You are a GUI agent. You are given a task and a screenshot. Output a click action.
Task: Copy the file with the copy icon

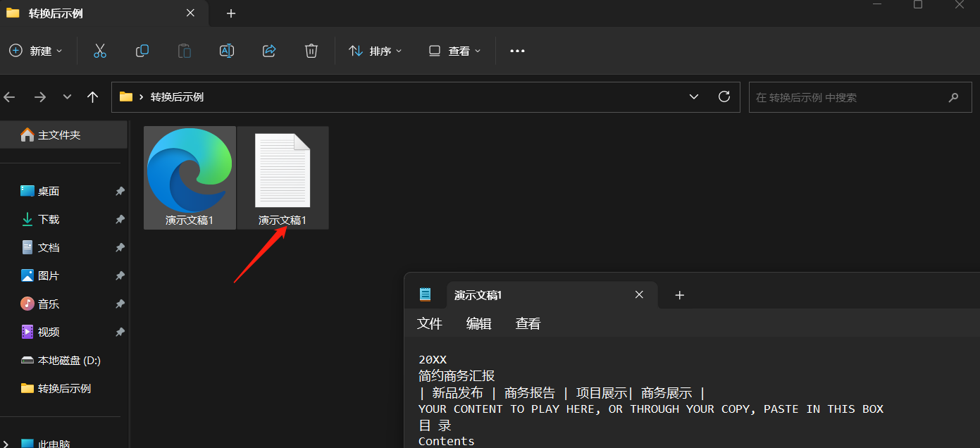[x=142, y=50]
